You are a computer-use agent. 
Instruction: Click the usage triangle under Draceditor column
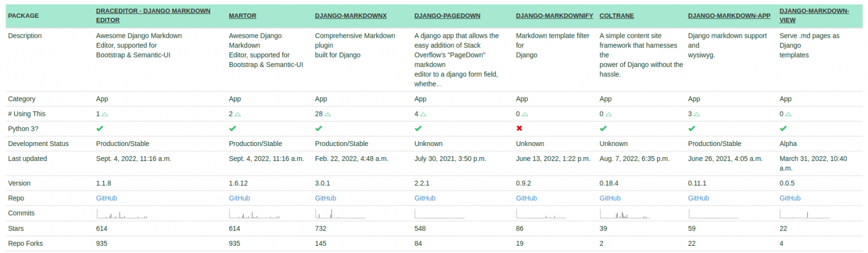(105, 114)
